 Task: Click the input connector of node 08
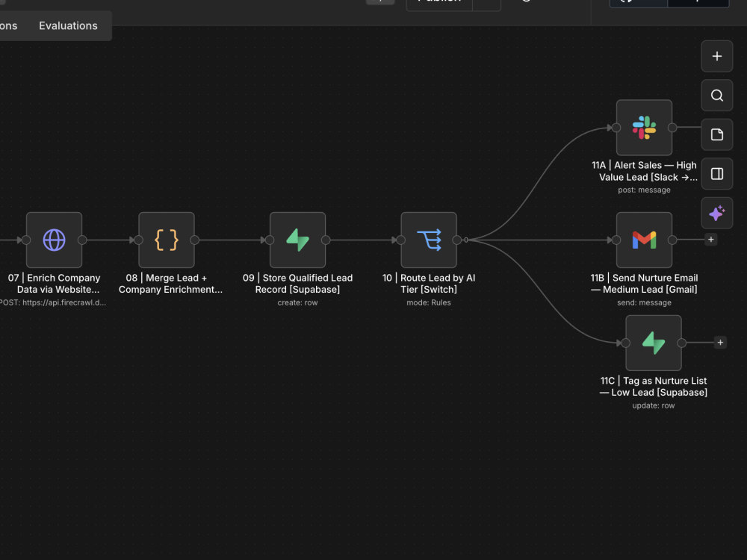pos(139,240)
